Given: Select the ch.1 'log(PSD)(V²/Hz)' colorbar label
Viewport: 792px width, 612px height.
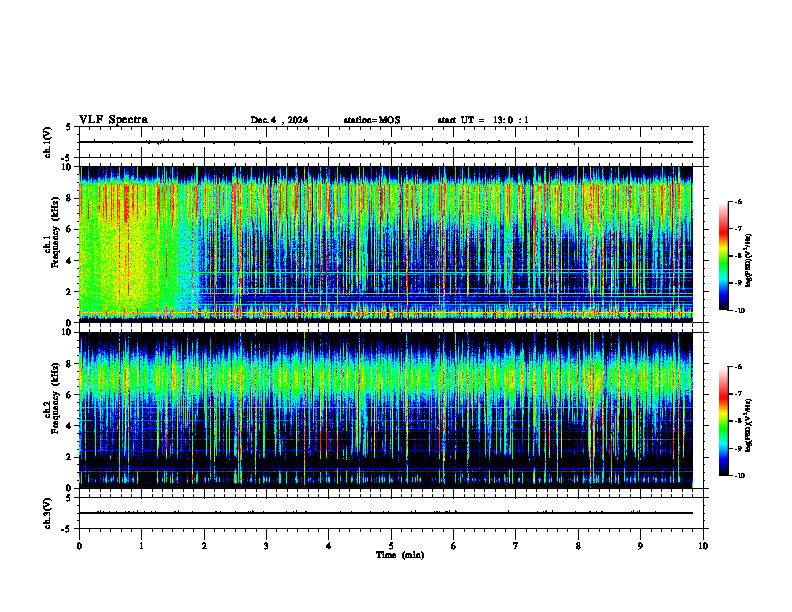Looking at the screenshot, I should (749, 261).
